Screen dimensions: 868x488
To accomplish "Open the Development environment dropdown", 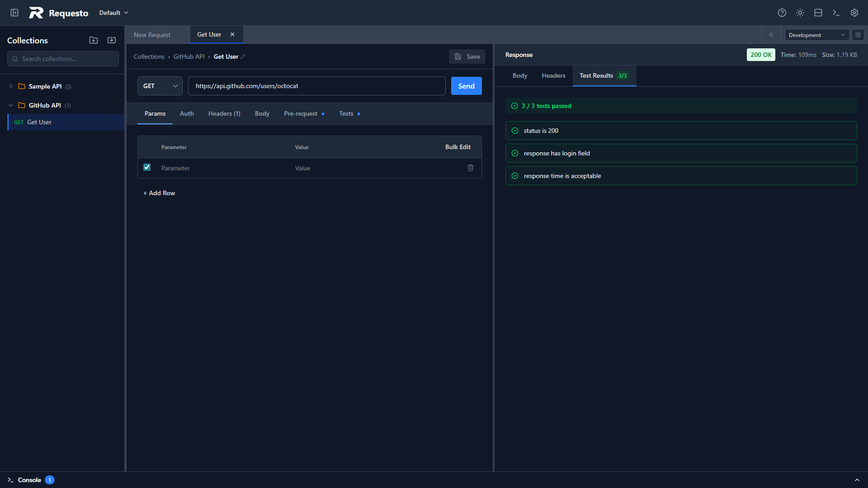I will (x=816, y=35).
